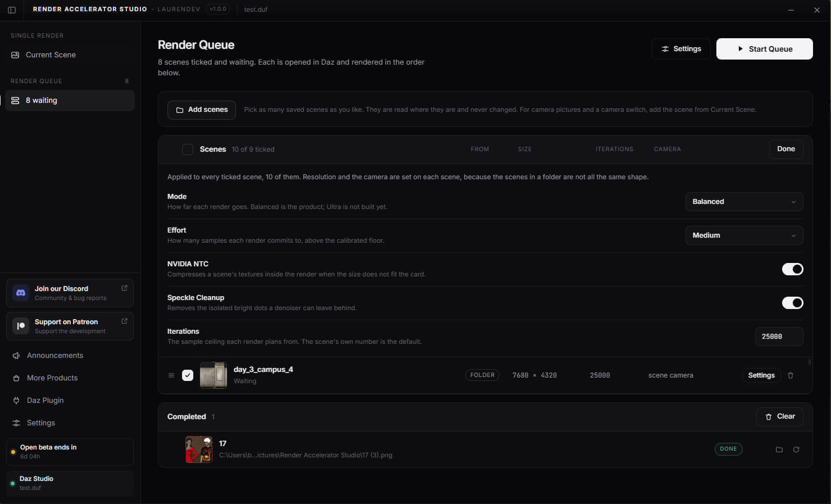The image size is (831, 504).
Task: Open the render 17 thumbnail
Action: 199,449
